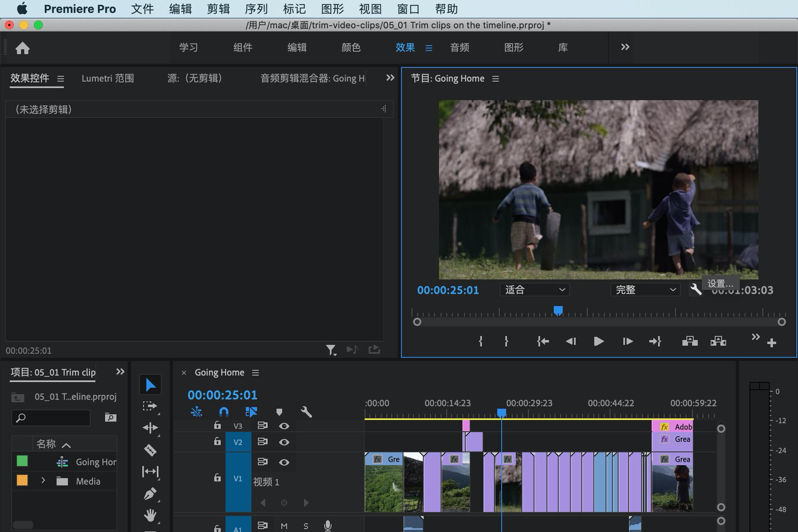Select the Hand tool
This screenshot has width=798, height=532.
(x=150, y=515)
